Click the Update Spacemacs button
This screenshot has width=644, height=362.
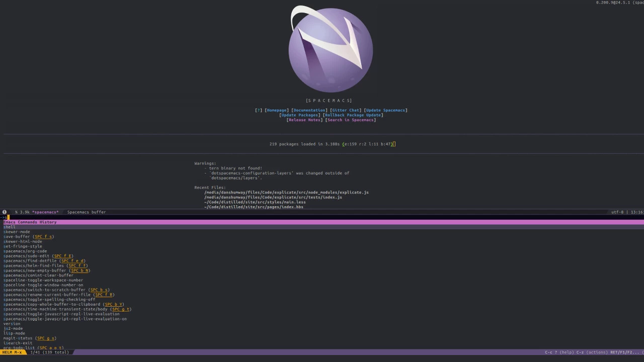(x=385, y=110)
